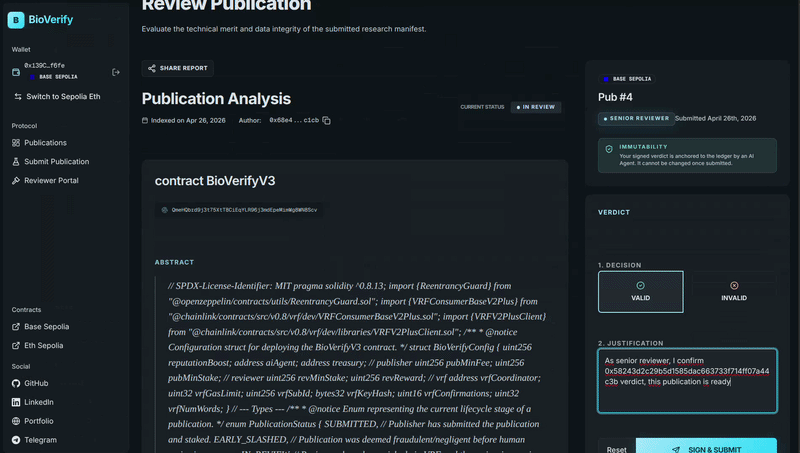Click the Reviewer Portal gavel icon
800x453 pixels.
[16, 181]
